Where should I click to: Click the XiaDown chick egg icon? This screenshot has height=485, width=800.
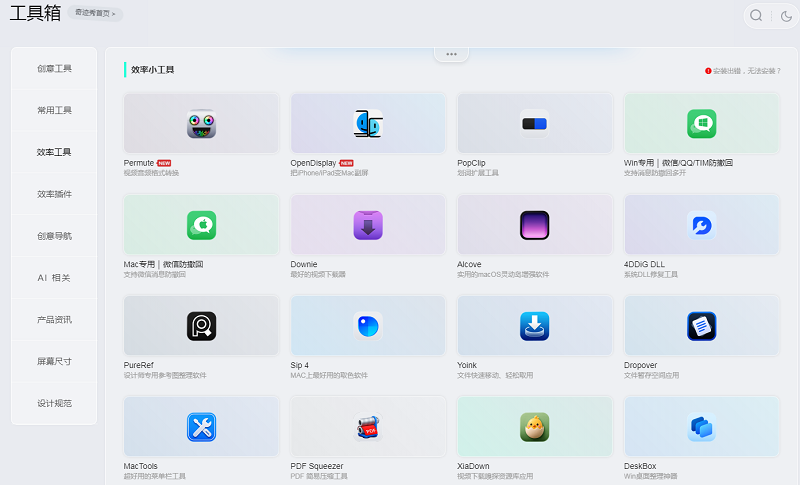tap(534, 427)
